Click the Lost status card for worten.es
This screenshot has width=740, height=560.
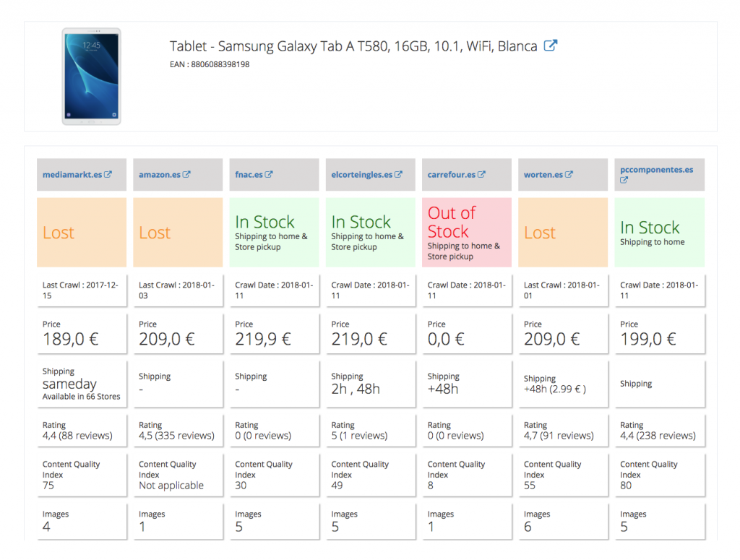[x=563, y=233]
